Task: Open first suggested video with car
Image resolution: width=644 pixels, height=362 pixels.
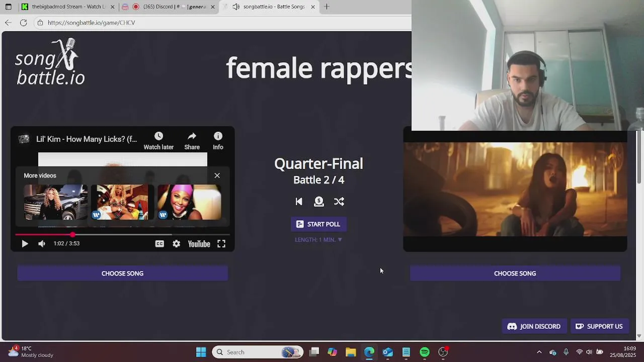Action: click(55, 202)
